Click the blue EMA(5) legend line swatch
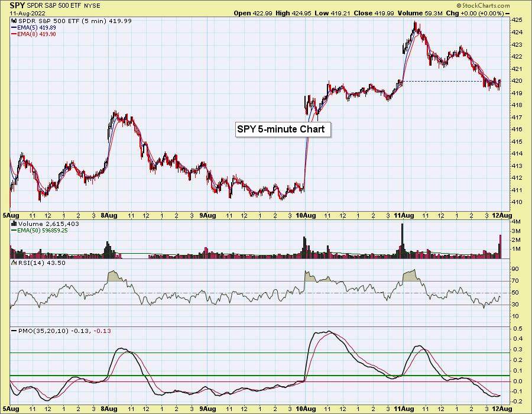The width and height of the screenshot is (532, 414). [x=14, y=28]
